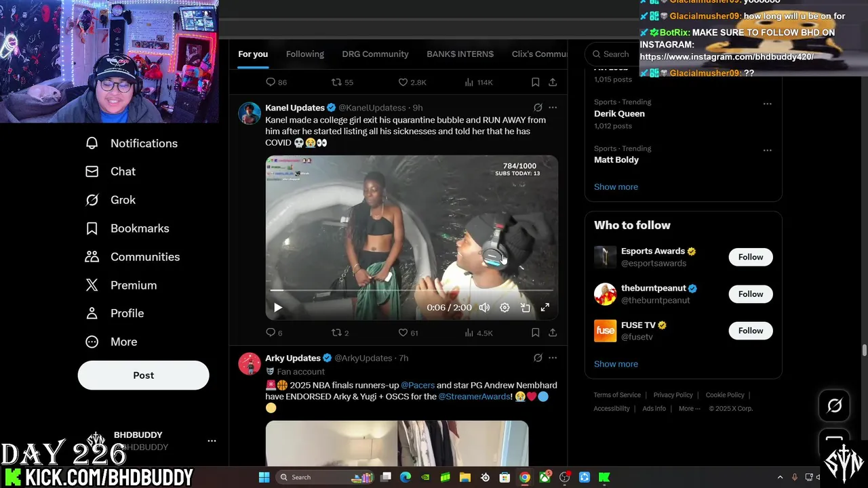Screen dimensions: 868x488
Task: Expand the video to fullscreen
Action: pos(545,308)
